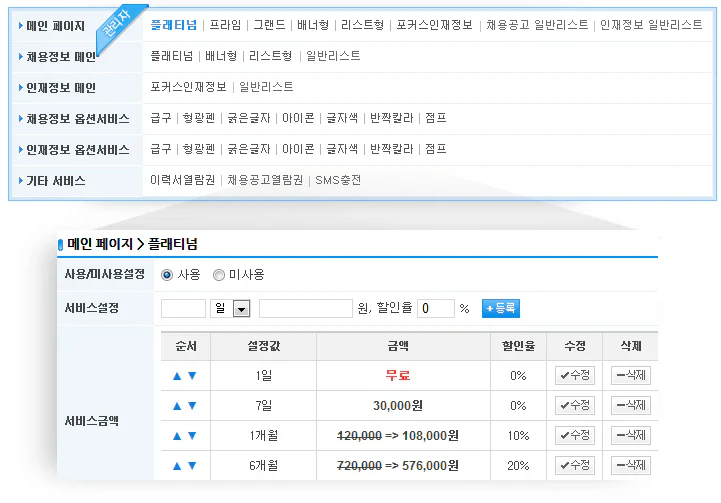Move the 7일 row down
Screen dimensions: 721x503
click(192, 406)
